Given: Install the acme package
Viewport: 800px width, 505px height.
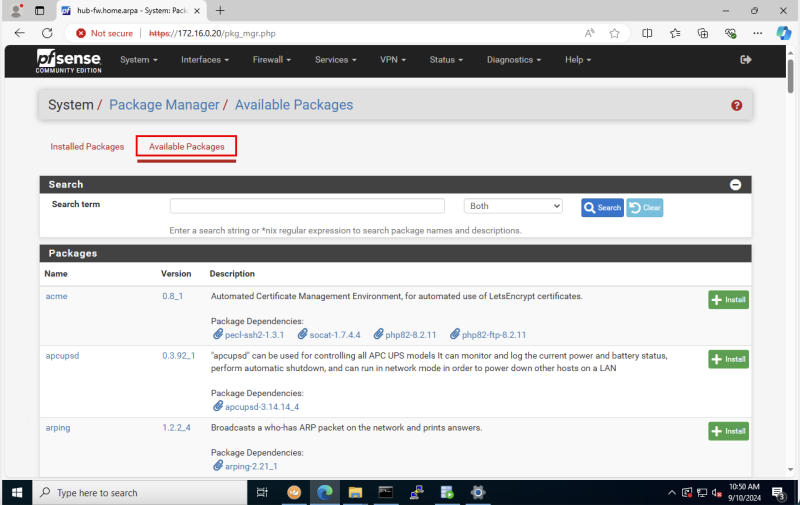Looking at the screenshot, I should 728,299.
